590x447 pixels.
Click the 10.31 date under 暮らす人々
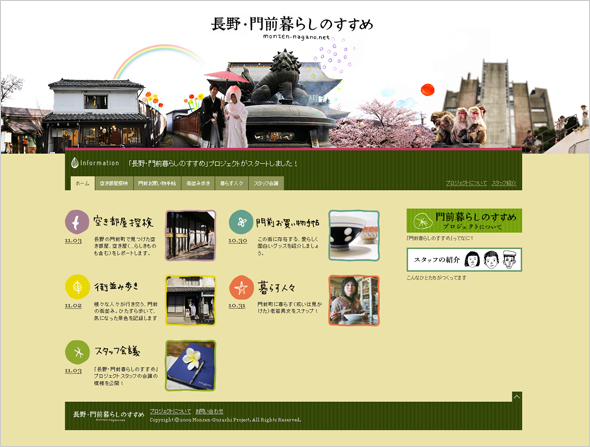pyautogui.click(x=237, y=306)
